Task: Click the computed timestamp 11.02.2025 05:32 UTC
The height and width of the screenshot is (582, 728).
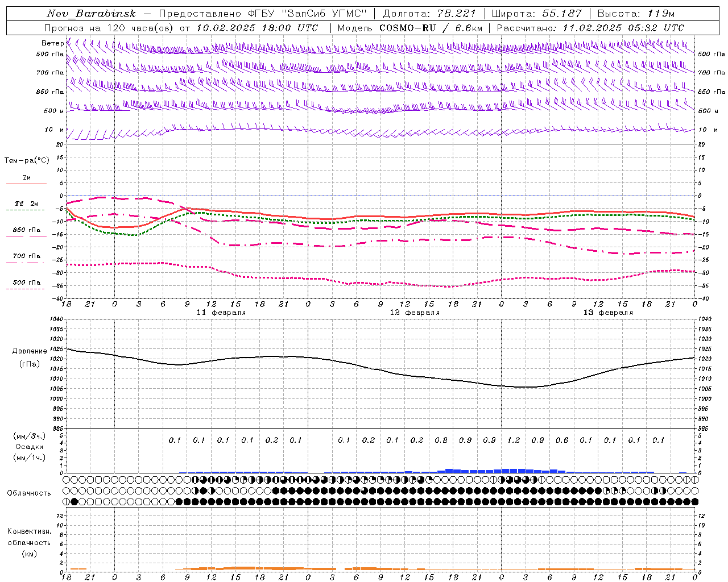Action: click(x=623, y=28)
